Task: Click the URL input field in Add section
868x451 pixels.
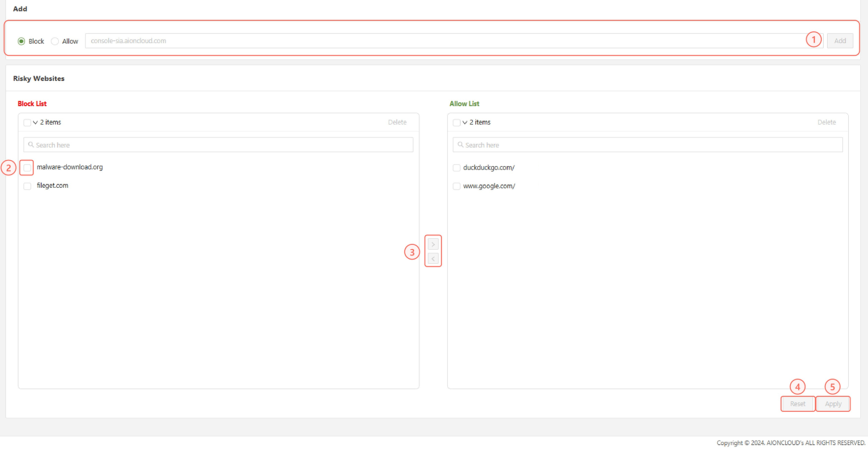Action: click(x=444, y=41)
